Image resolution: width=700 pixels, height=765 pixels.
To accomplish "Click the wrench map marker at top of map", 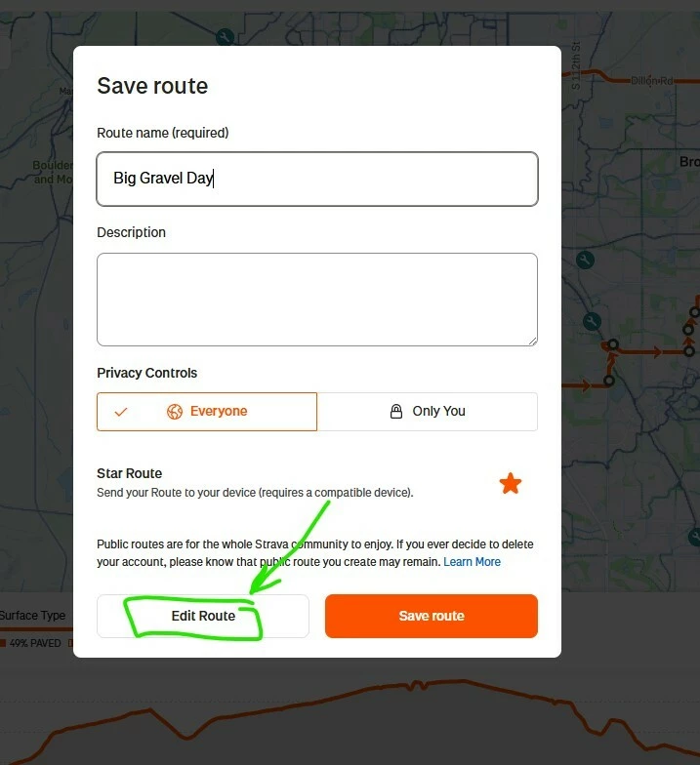I will tap(225, 37).
